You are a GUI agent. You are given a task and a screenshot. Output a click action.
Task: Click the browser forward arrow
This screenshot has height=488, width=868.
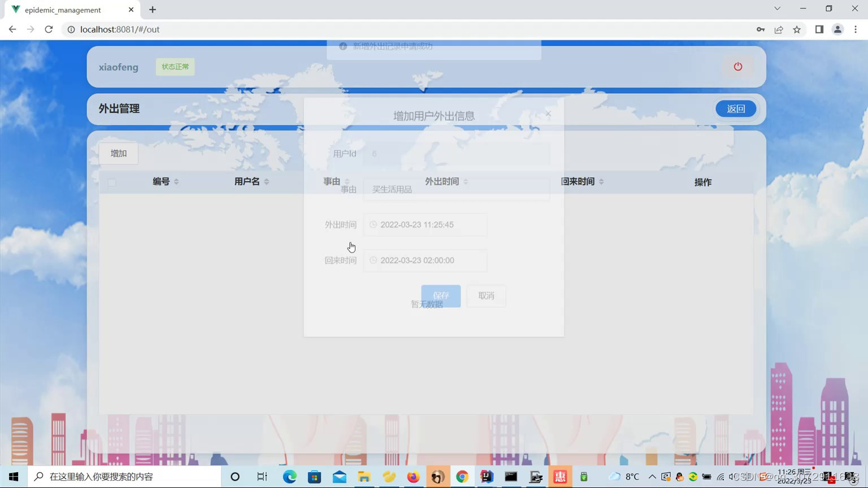point(31,29)
